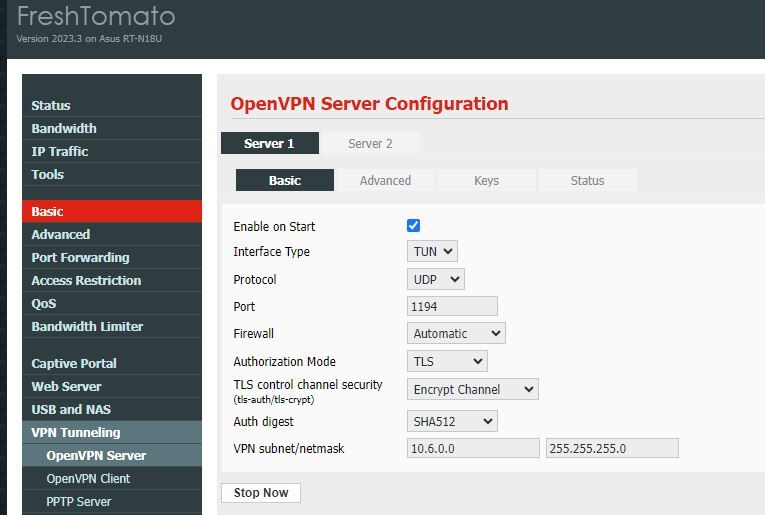Open the Protocol UDP dropdown
Viewport: 765px width, 515px height.
point(436,280)
